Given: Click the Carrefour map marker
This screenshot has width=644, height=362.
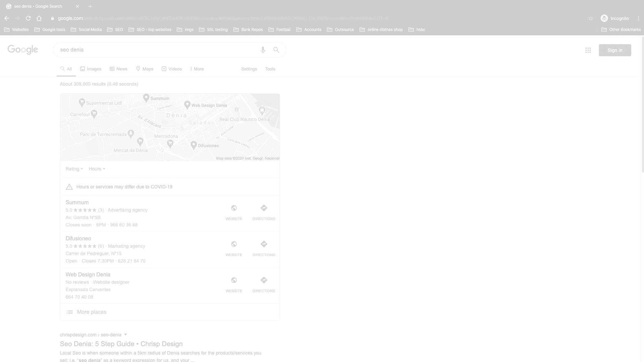Looking at the screenshot, I should 94,114.
